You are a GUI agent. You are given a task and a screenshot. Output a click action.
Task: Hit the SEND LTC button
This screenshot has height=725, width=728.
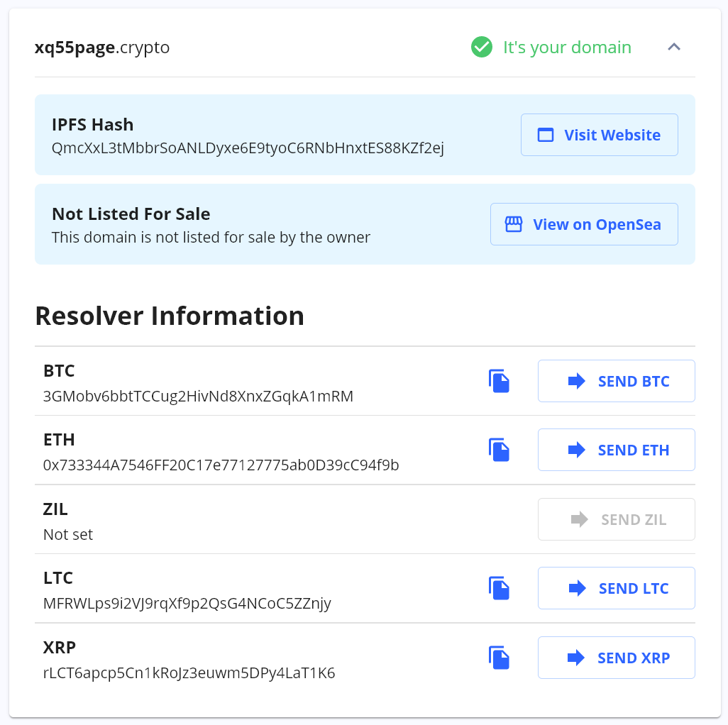(x=616, y=588)
